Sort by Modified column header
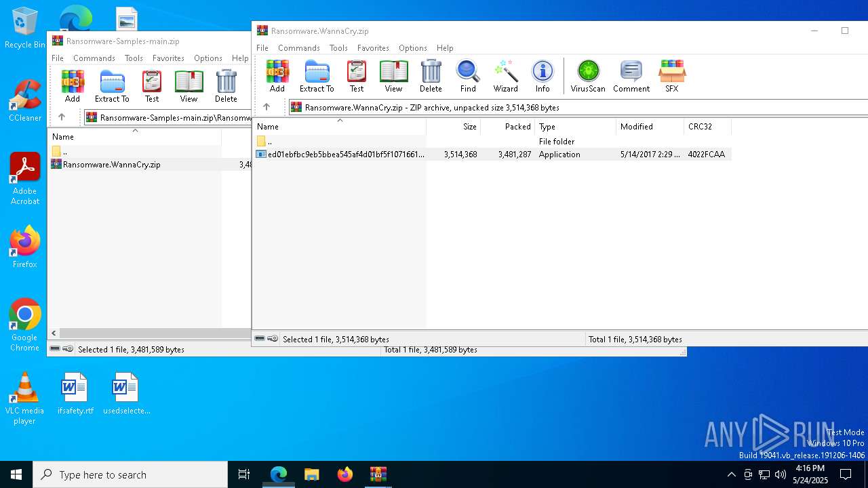This screenshot has height=488, width=868. coord(650,127)
